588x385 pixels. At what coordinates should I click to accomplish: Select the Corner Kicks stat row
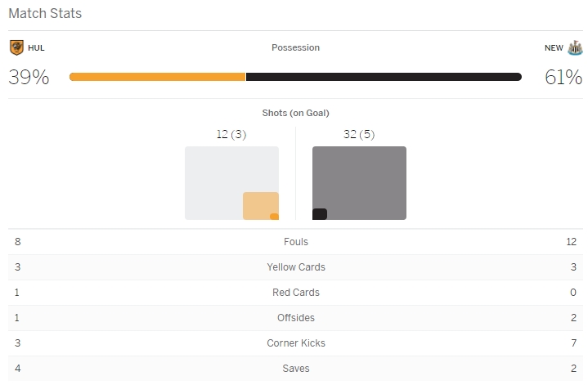pos(295,343)
